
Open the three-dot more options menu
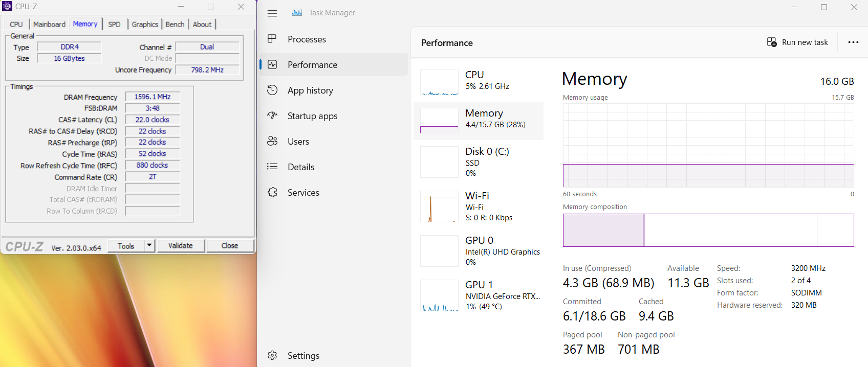pos(853,42)
